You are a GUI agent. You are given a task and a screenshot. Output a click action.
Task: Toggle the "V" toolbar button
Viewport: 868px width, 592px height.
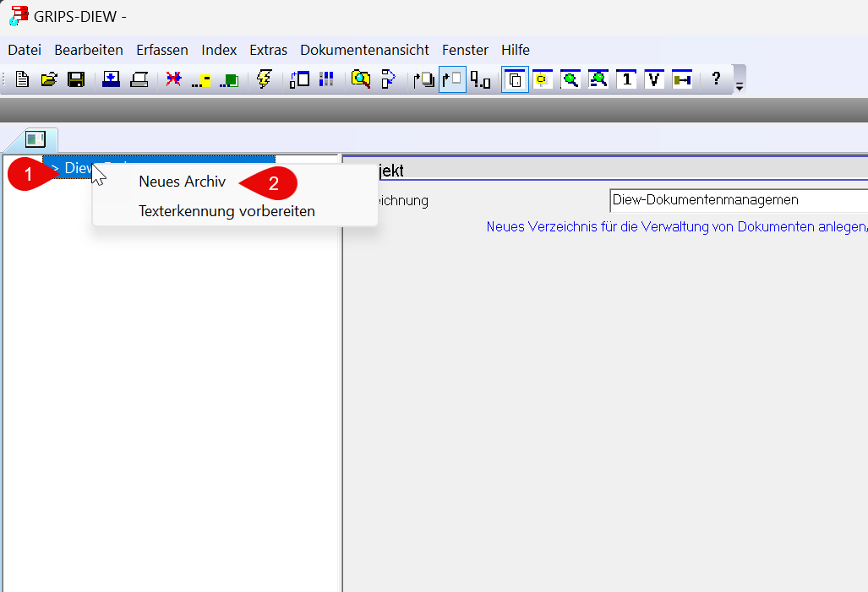click(x=654, y=79)
